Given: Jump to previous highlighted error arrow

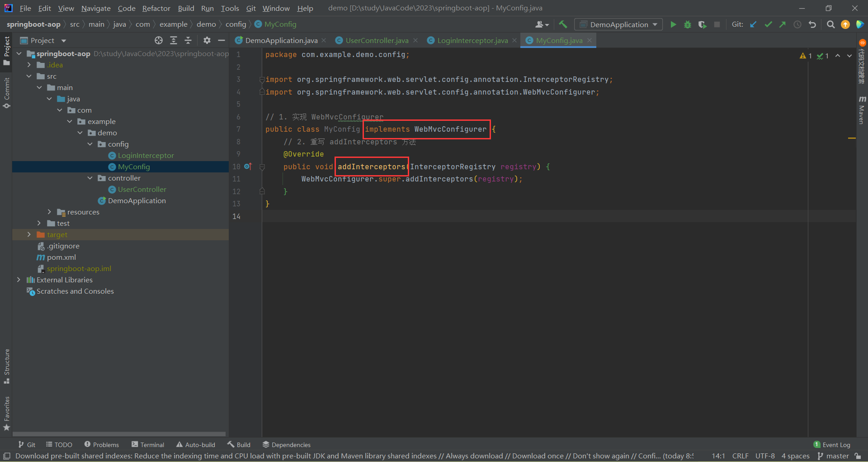Looking at the screenshot, I should (x=838, y=56).
